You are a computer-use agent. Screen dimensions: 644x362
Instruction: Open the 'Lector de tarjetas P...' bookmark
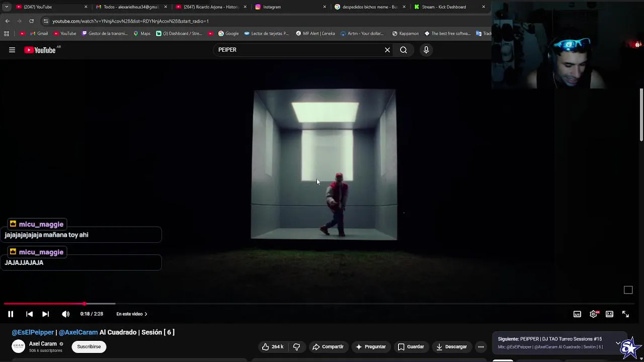click(267, 34)
